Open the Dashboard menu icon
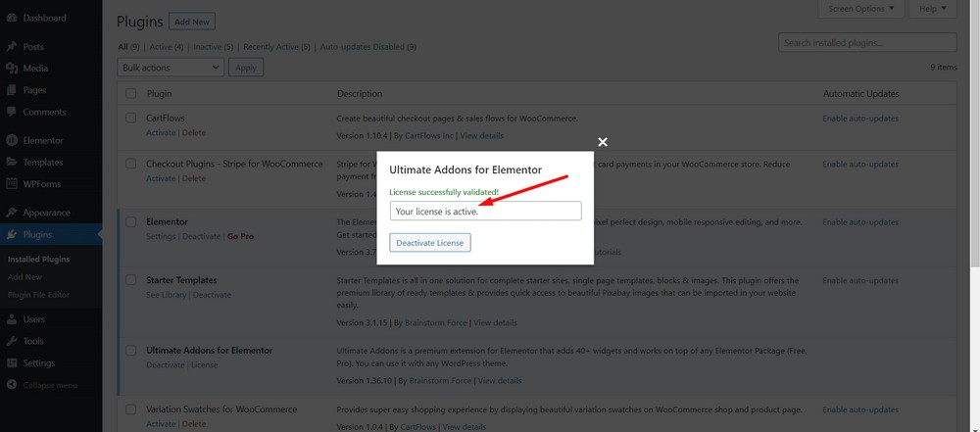The width and height of the screenshot is (980, 432). click(11, 19)
